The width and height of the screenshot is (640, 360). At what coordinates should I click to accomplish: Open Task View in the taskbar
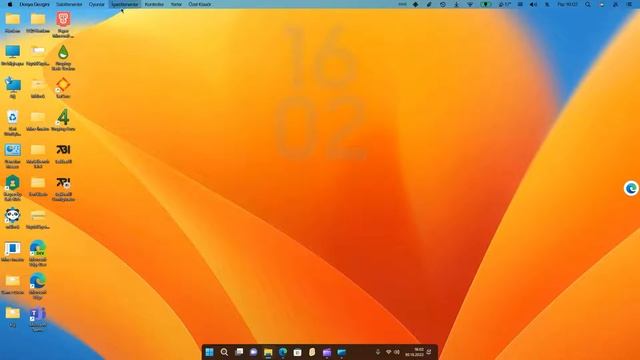(x=239, y=352)
